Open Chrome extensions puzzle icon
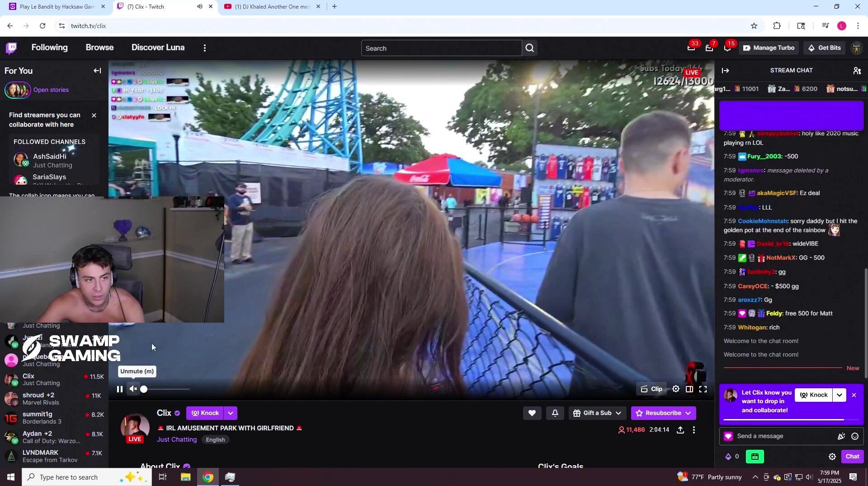Screen dimensions: 868x486 777,26
